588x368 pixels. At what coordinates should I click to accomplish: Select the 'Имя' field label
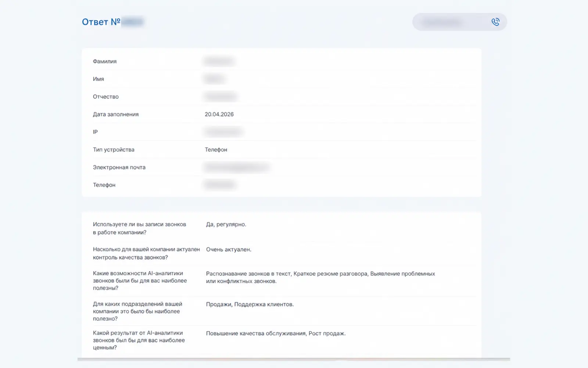(x=98, y=79)
